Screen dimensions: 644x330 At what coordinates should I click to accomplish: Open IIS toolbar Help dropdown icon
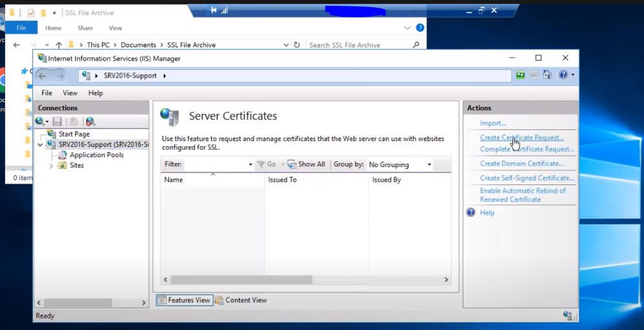pos(566,75)
